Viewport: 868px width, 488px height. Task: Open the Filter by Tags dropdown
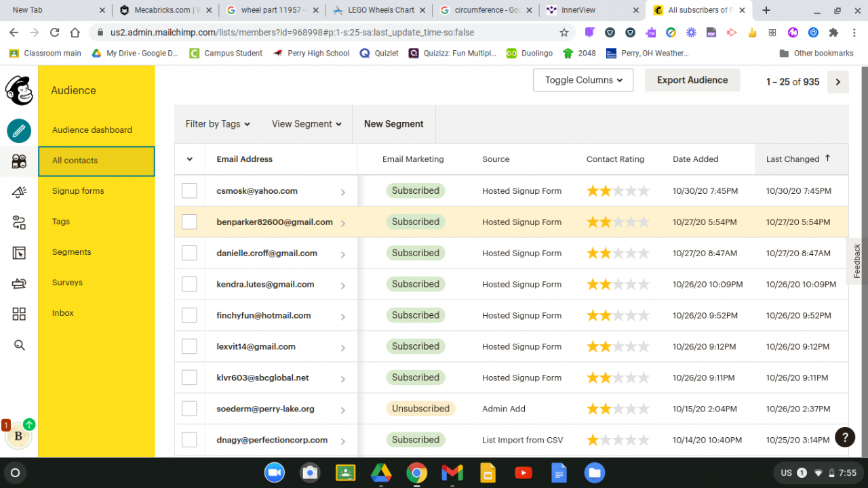pos(218,124)
